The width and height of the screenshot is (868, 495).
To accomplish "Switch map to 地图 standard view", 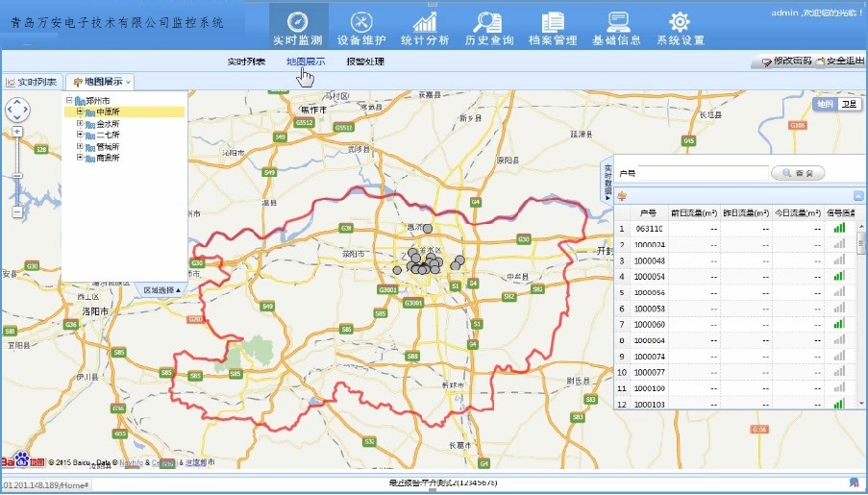I will pyautogui.click(x=826, y=104).
